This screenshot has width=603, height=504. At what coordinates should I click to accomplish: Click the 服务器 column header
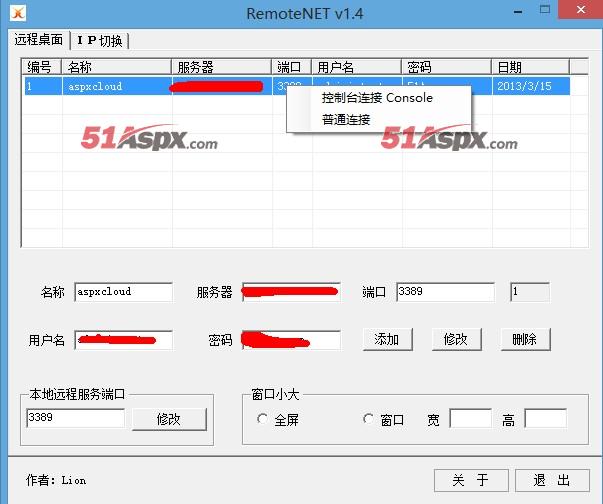coord(222,67)
